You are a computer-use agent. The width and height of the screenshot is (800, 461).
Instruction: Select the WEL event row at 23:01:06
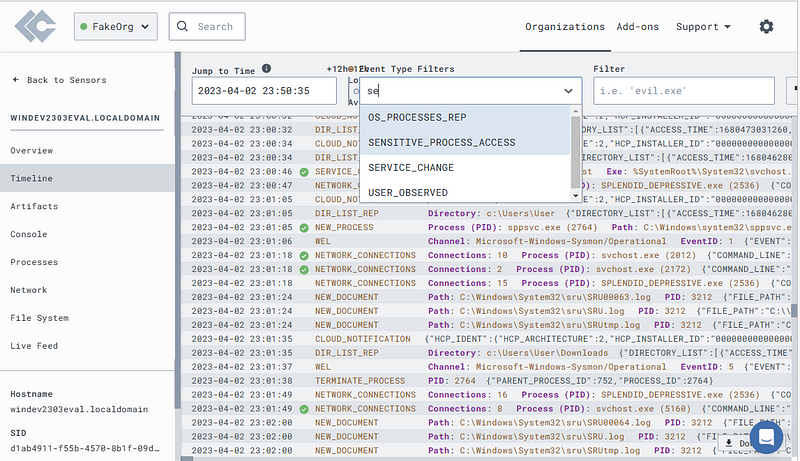point(487,241)
